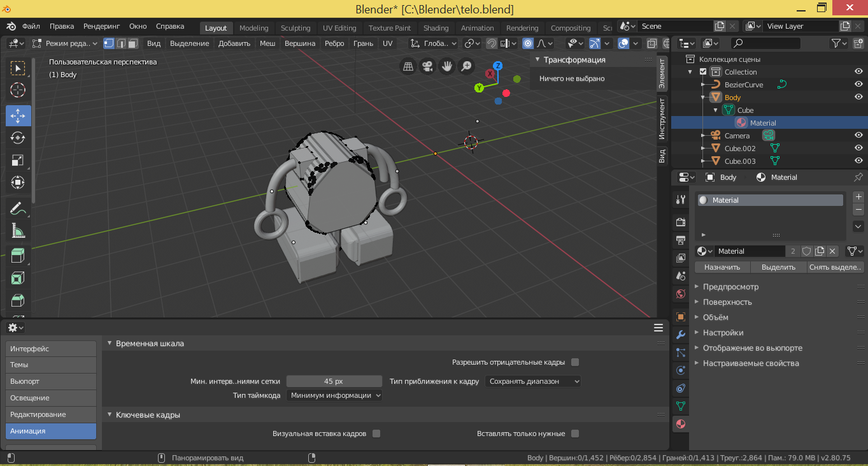Click the 'Назначить' button

tap(722, 268)
